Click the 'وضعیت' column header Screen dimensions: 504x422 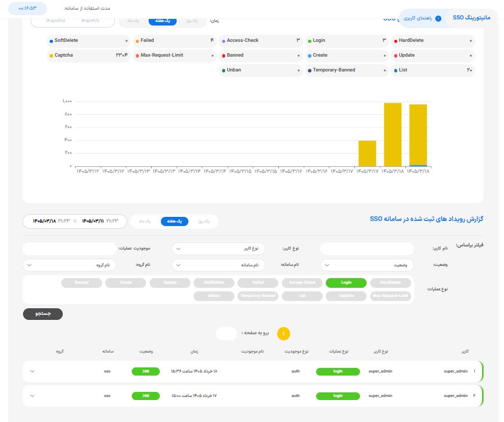(x=146, y=352)
